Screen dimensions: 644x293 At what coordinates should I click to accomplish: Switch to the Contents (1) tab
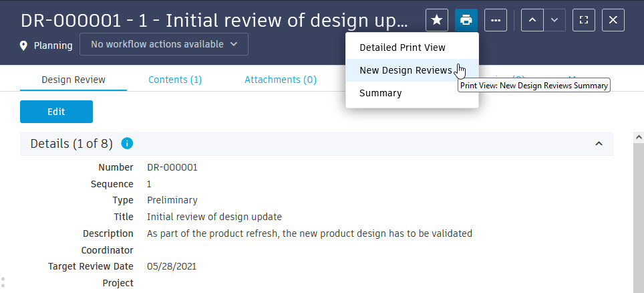[x=175, y=80]
